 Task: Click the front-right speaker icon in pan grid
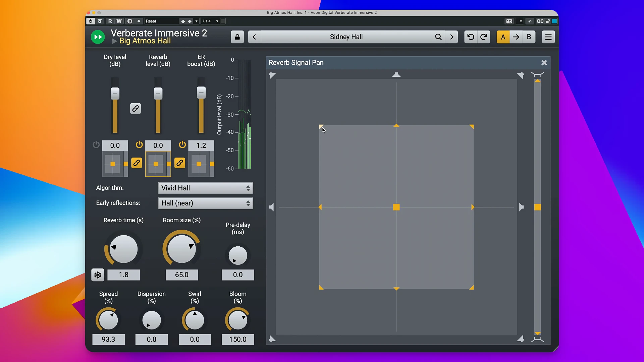521,75
